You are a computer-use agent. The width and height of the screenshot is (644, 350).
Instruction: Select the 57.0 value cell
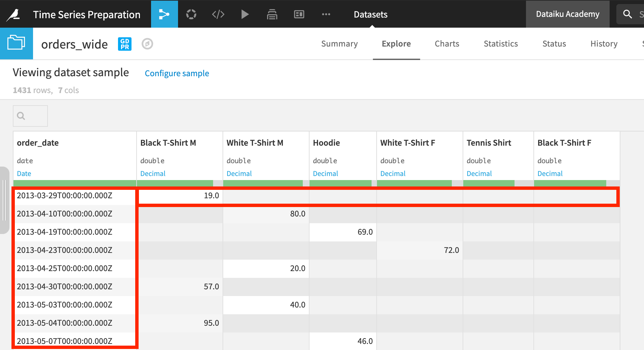(180, 287)
